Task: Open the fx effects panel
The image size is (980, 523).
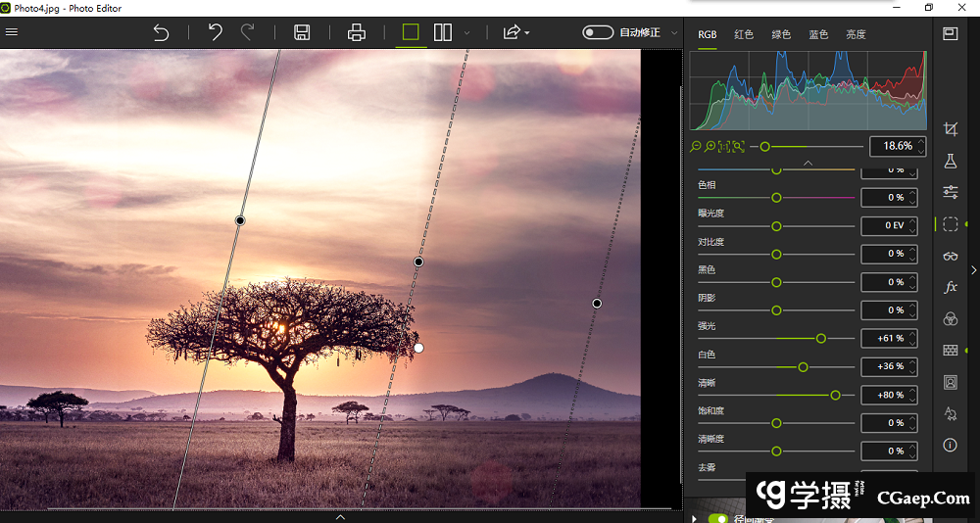Action: [950, 288]
